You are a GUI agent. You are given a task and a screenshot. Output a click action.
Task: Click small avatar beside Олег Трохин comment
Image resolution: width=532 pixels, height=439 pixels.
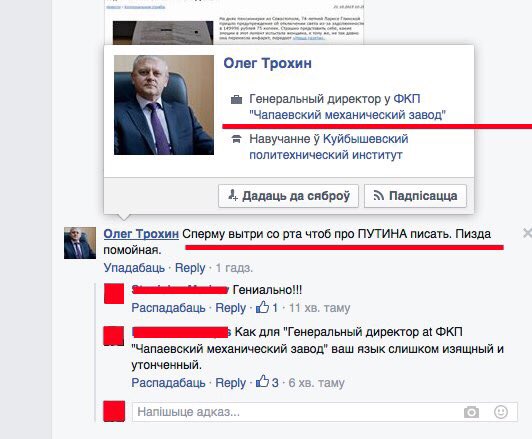pos(80,243)
